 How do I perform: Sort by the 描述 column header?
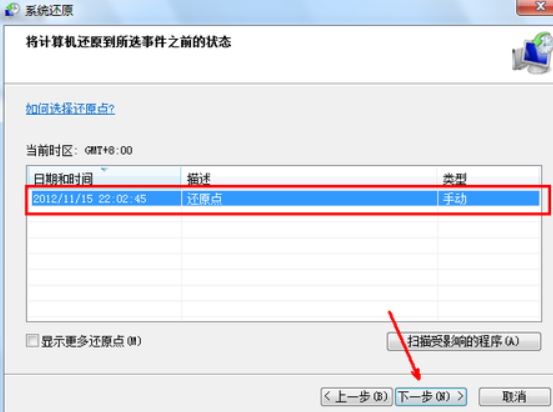tap(309, 175)
